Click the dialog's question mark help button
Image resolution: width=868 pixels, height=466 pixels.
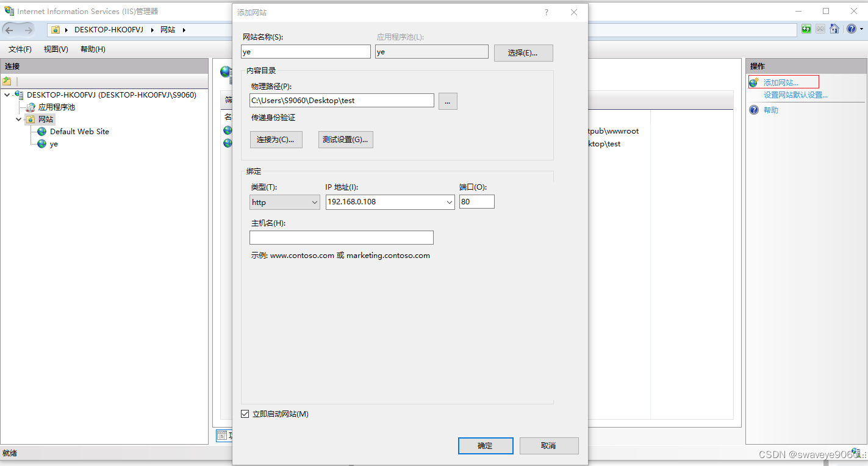tap(547, 12)
